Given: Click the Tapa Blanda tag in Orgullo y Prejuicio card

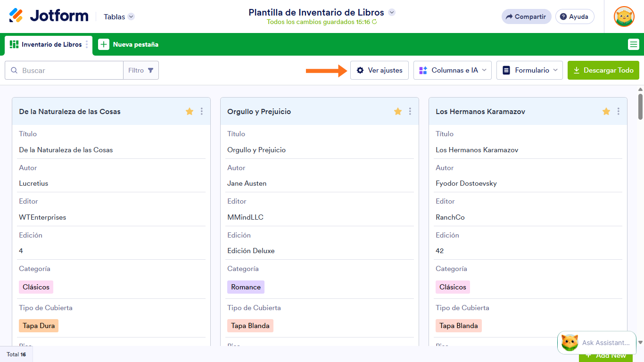Looking at the screenshot, I should click(x=250, y=326).
